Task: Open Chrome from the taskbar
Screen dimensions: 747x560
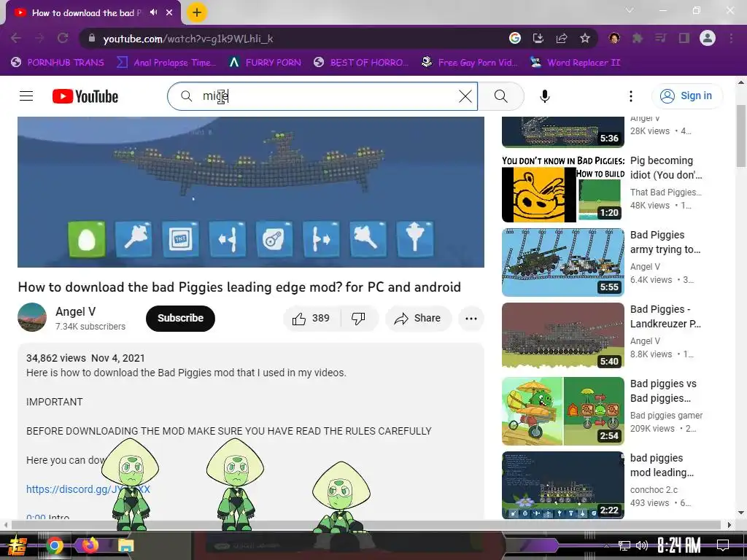Action: pos(54,545)
